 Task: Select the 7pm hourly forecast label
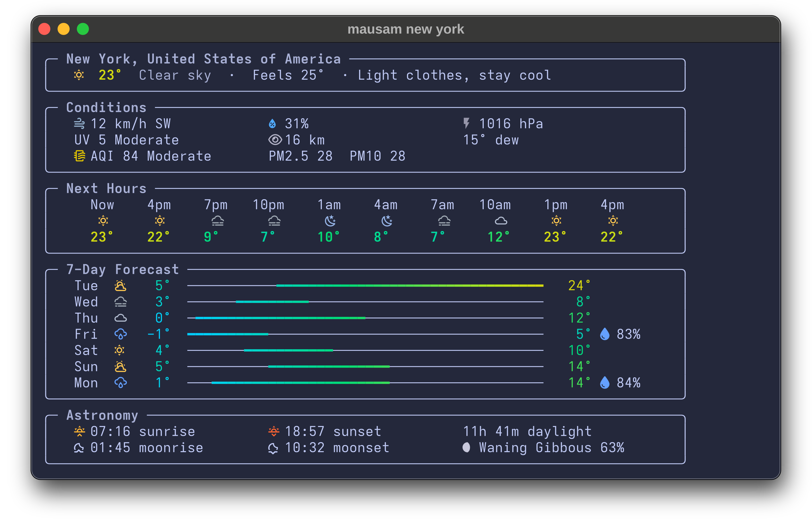coord(216,205)
